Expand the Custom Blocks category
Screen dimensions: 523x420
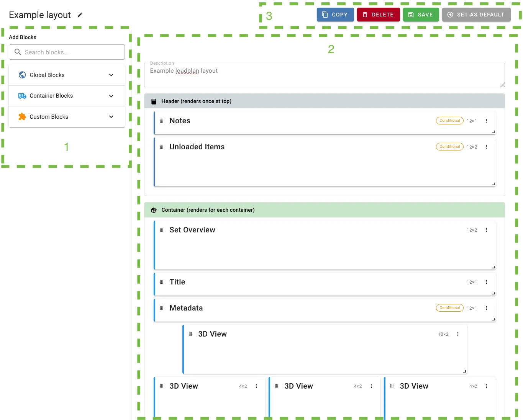click(x=111, y=117)
